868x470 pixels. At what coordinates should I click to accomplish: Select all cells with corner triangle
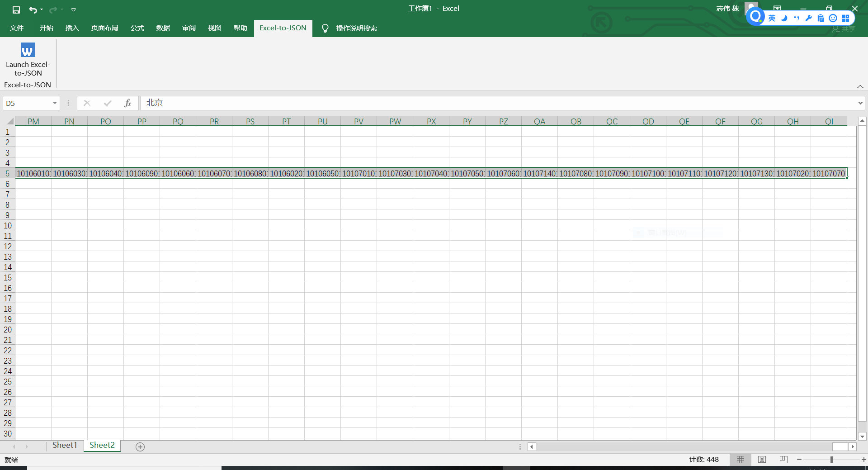point(9,121)
